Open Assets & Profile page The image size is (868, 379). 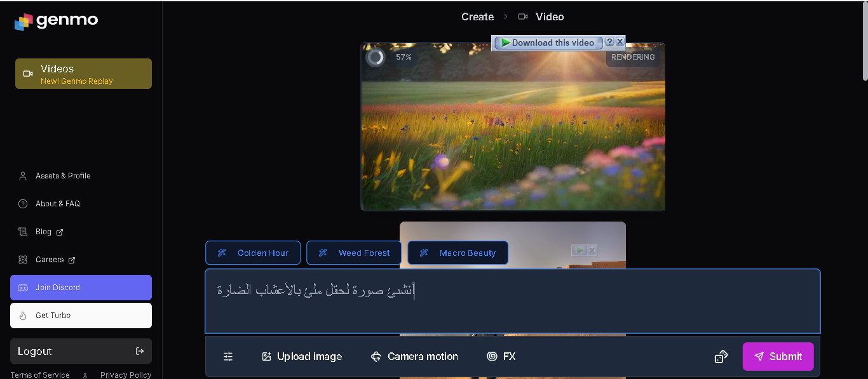(x=63, y=176)
